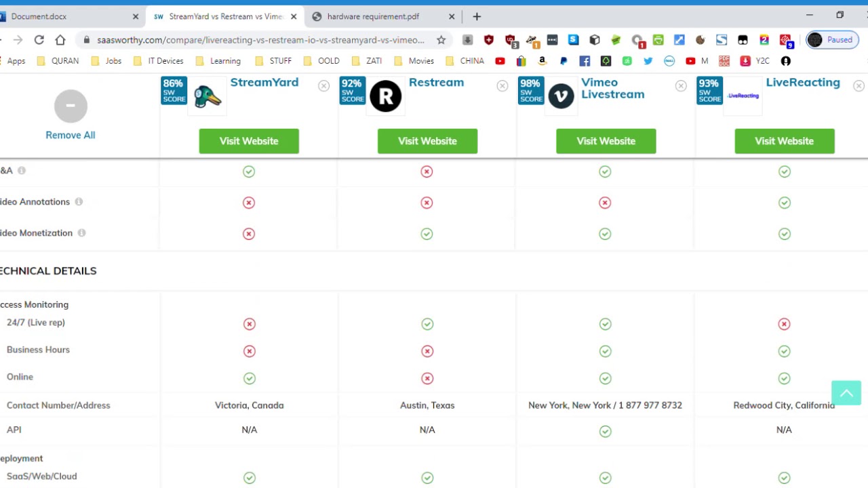Open the Dell bookmark icon
868x488 pixels.
pos(669,61)
